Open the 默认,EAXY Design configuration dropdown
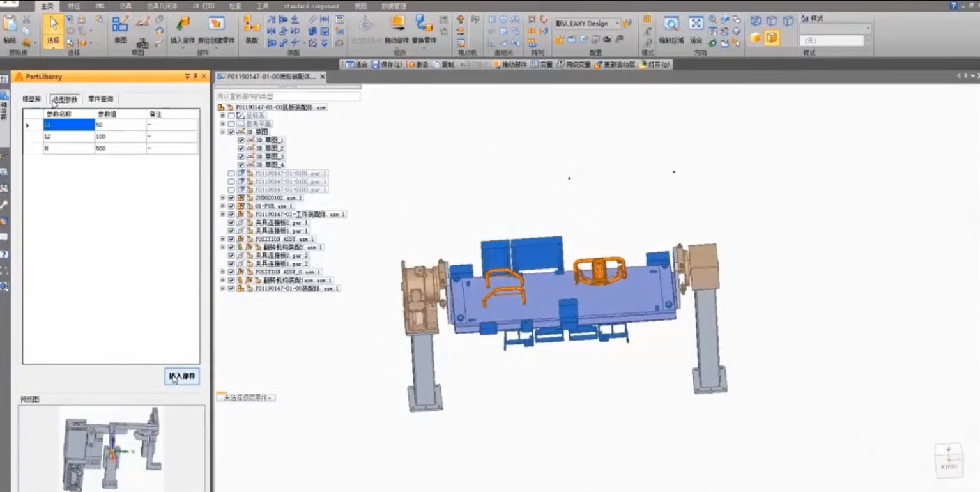This screenshot has height=492, width=980. 587,24
